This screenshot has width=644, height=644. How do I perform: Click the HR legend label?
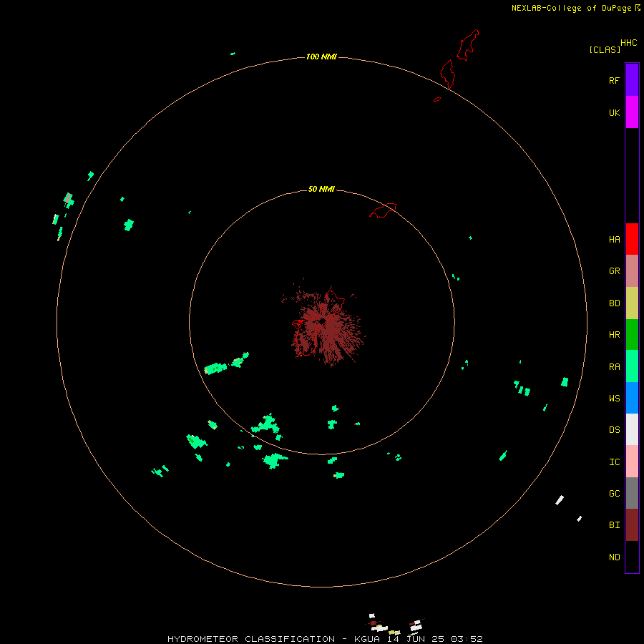tap(614, 335)
